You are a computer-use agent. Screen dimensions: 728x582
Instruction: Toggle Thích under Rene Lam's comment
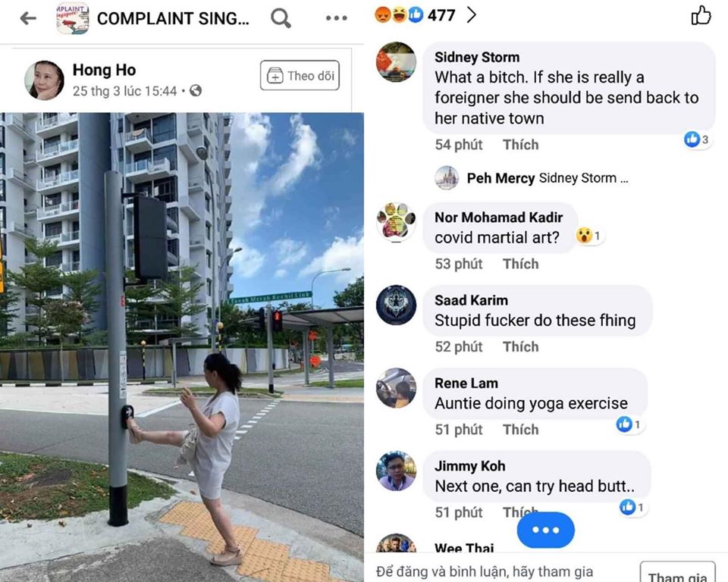pos(520,430)
